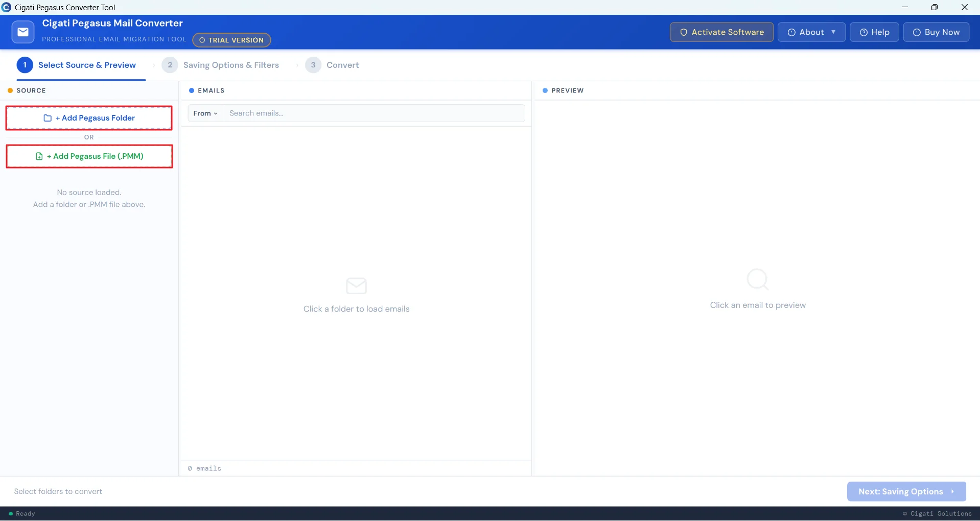Add a Pegasus .PMM file

pyautogui.click(x=89, y=156)
